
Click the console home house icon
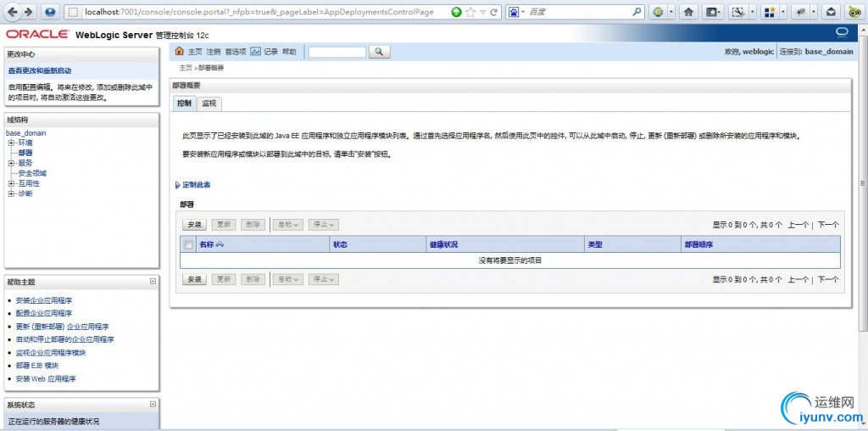[x=179, y=52]
